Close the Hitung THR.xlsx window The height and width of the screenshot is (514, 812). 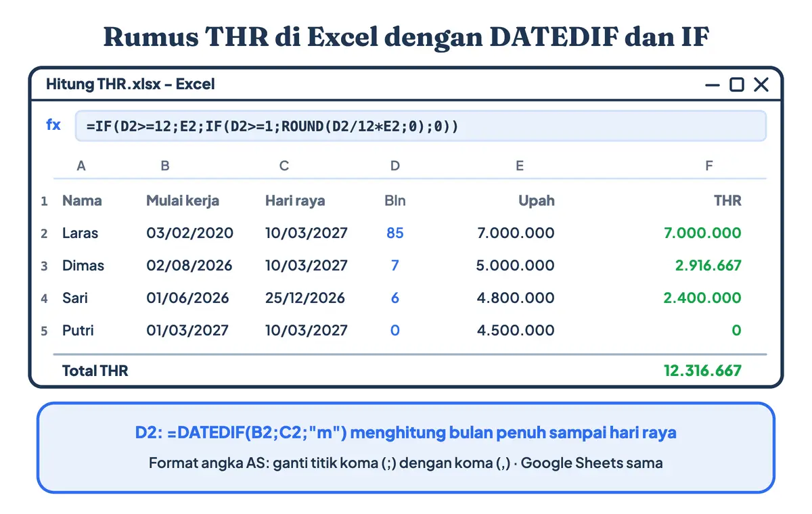coord(761,85)
